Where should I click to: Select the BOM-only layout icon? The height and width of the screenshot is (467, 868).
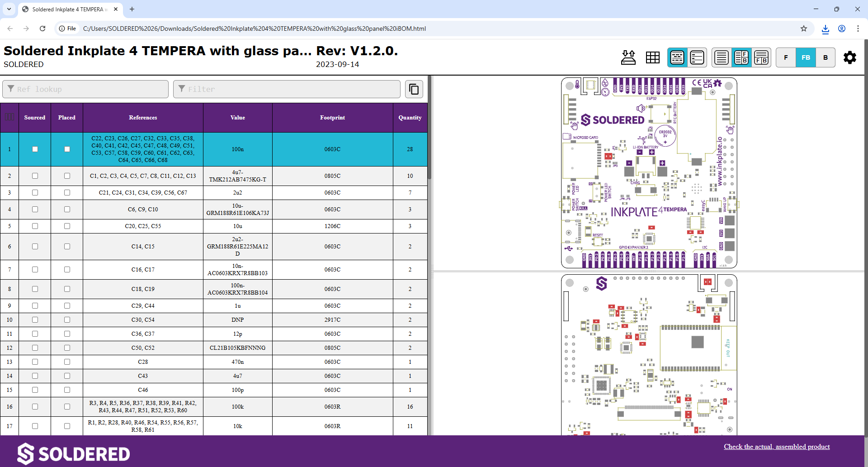[721, 57]
